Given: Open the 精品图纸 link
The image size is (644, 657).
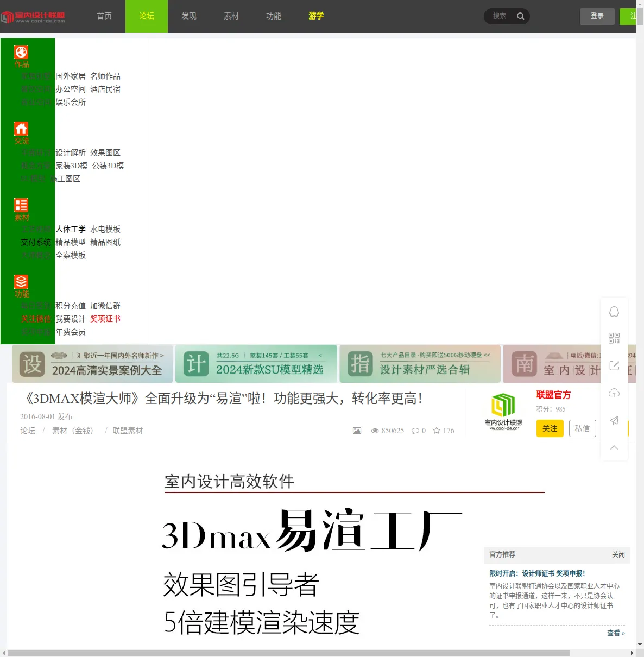Looking at the screenshot, I should 105,242.
